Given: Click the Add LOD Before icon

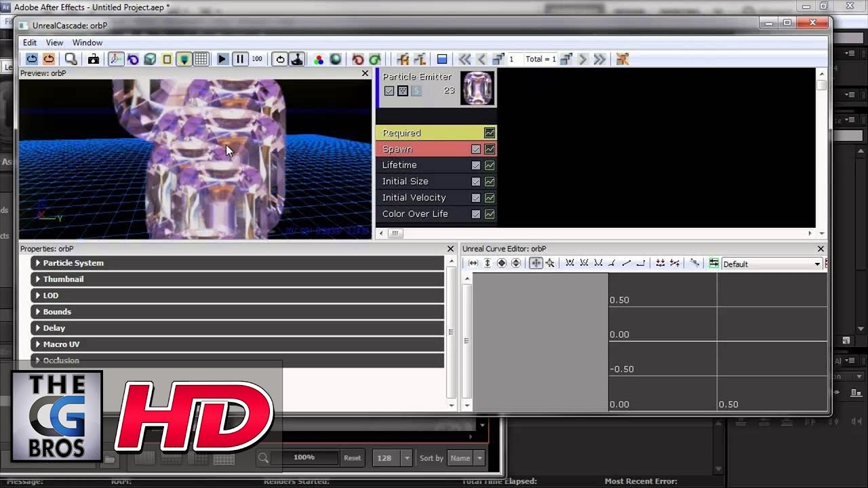Looking at the screenshot, I should [x=498, y=60].
